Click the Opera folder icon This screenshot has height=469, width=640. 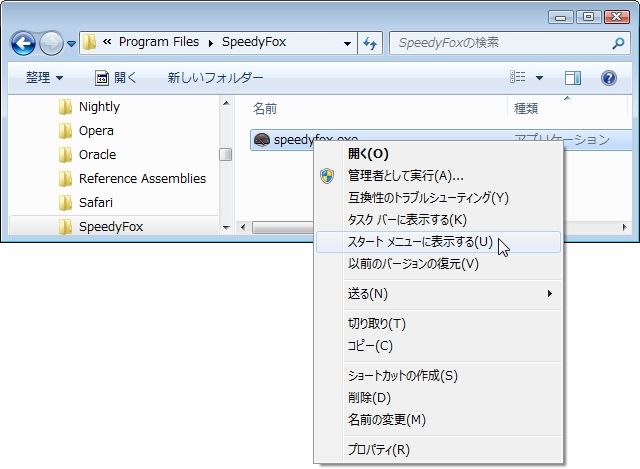click(65, 131)
